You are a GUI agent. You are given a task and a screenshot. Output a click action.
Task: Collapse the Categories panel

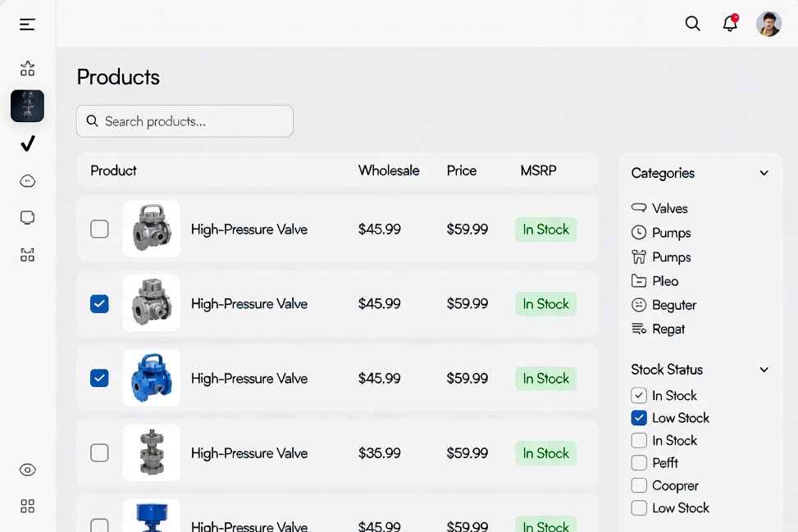(764, 173)
